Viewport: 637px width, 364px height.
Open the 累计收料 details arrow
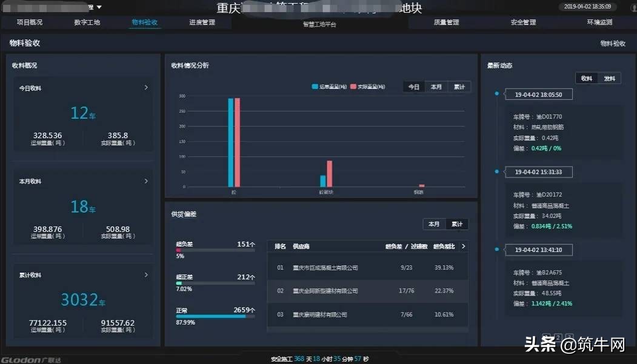point(146,276)
